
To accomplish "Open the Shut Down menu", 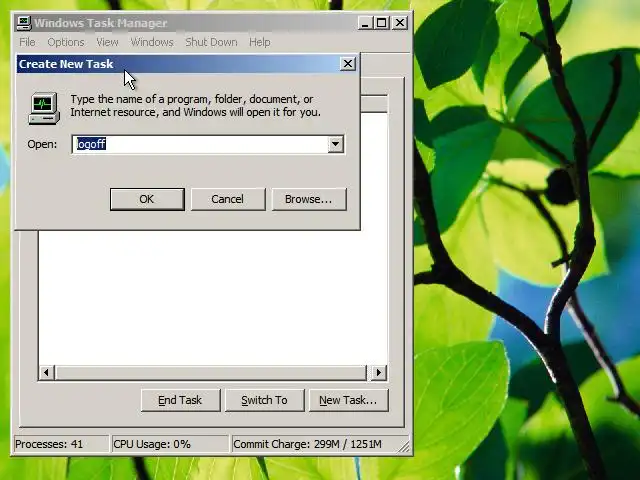I will [211, 42].
